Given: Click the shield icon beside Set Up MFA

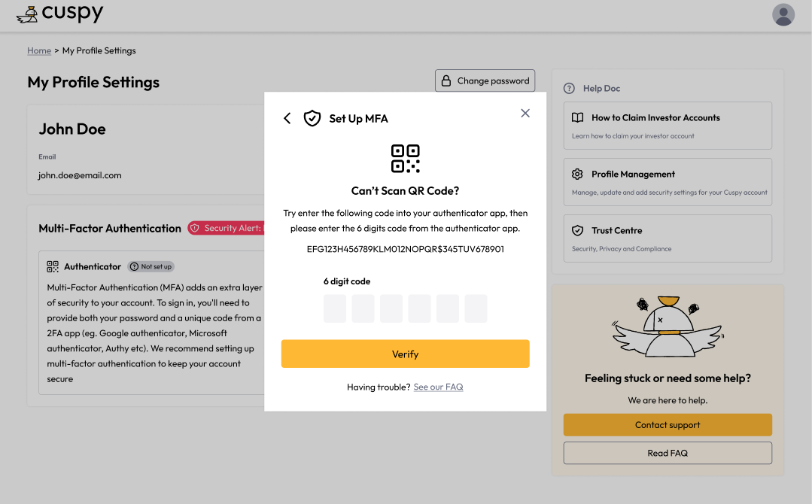Looking at the screenshot, I should coord(312,119).
